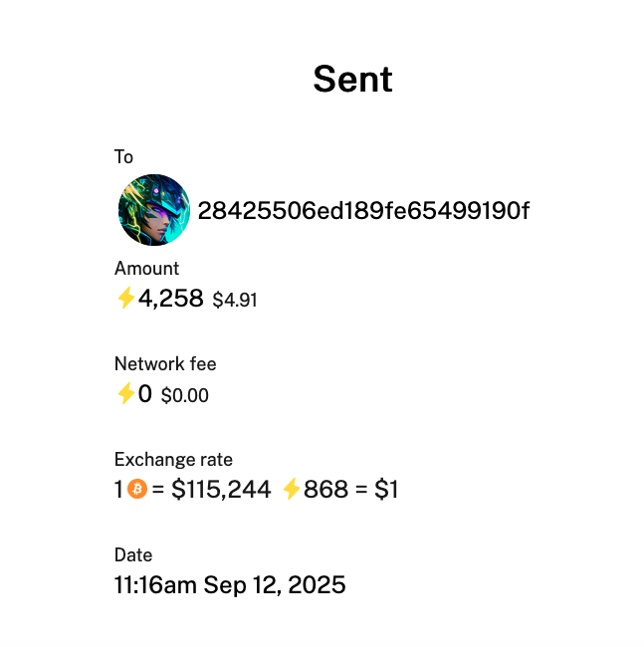Viewport: 644px width, 647px height.
Task: Click the 868 = $1 sats rate
Action: point(350,490)
